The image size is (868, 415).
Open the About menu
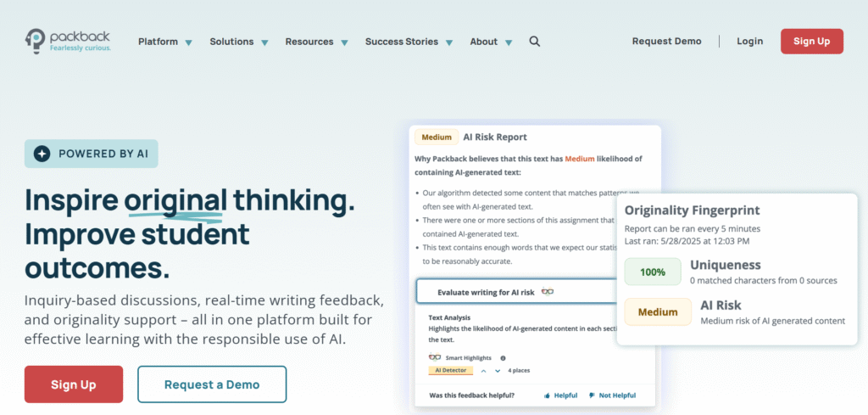point(484,42)
